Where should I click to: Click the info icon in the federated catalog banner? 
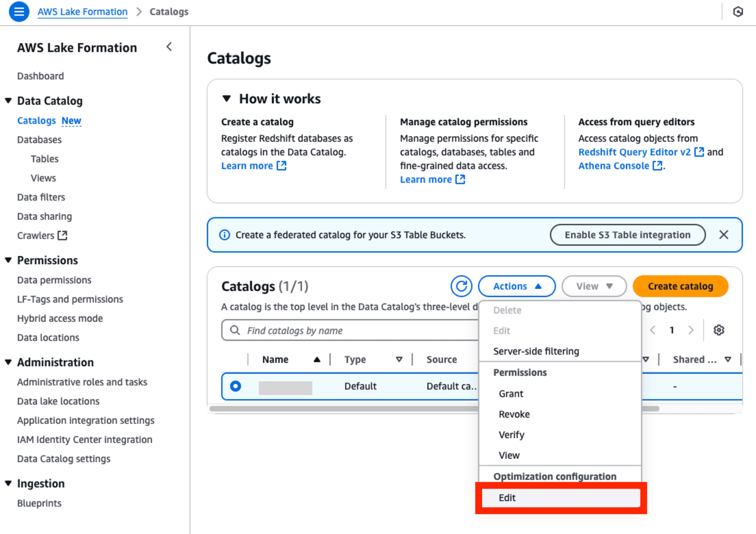(225, 235)
